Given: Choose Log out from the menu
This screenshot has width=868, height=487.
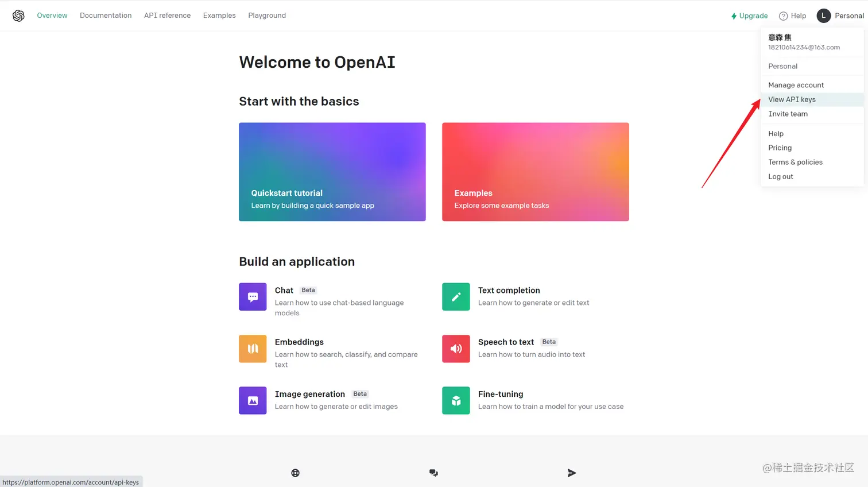Looking at the screenshot, I should (812, 176).
